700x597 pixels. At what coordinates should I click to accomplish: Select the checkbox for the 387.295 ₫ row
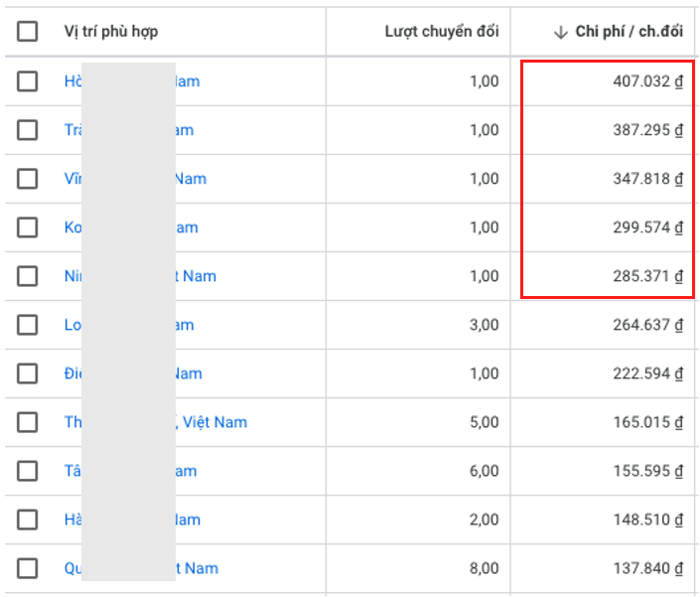27,130
